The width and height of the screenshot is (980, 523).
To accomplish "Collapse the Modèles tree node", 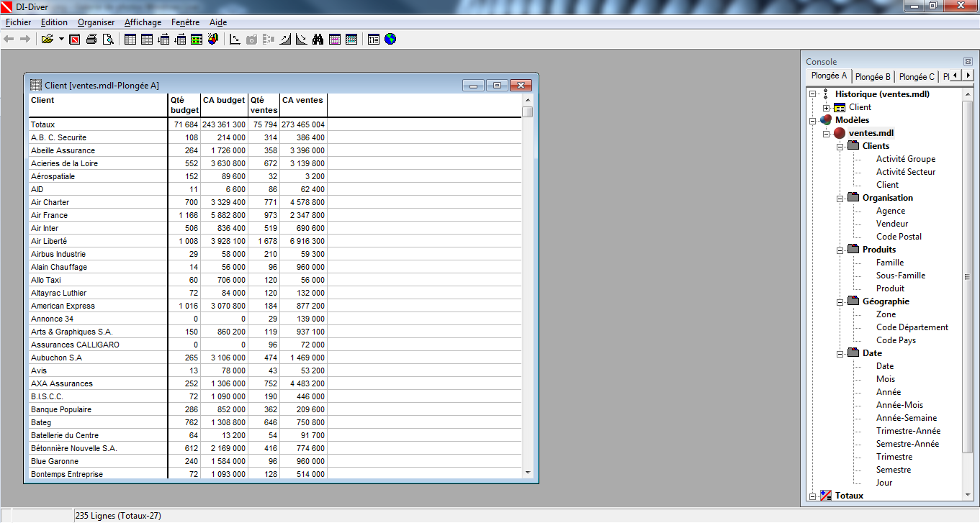I will pyautogui.click(x=812, y=120).
